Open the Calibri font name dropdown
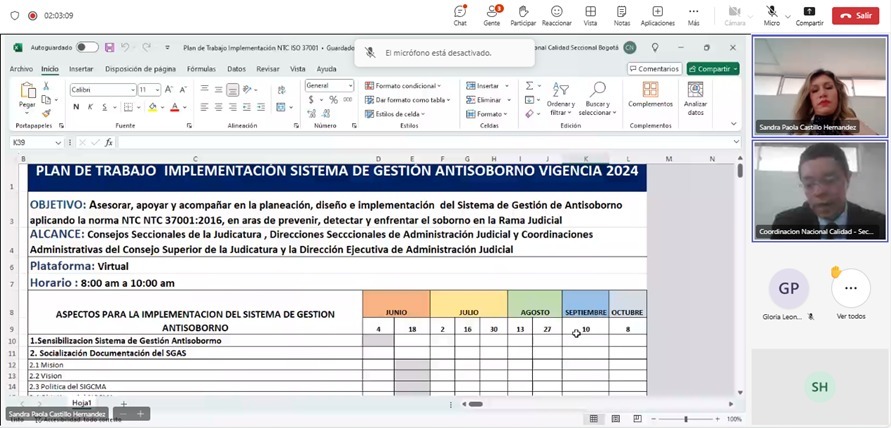The height and width of the screenshot is (428, 891). coord(132,90)
